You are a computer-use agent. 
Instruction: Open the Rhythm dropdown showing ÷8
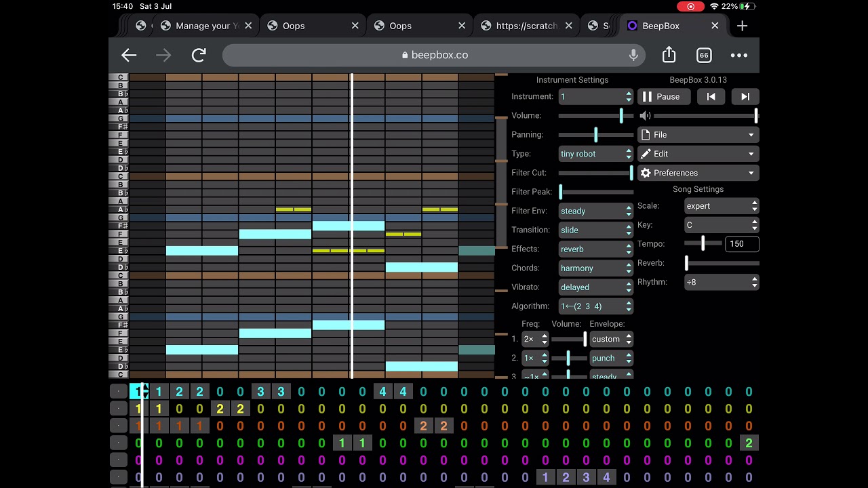coord(722,282)
